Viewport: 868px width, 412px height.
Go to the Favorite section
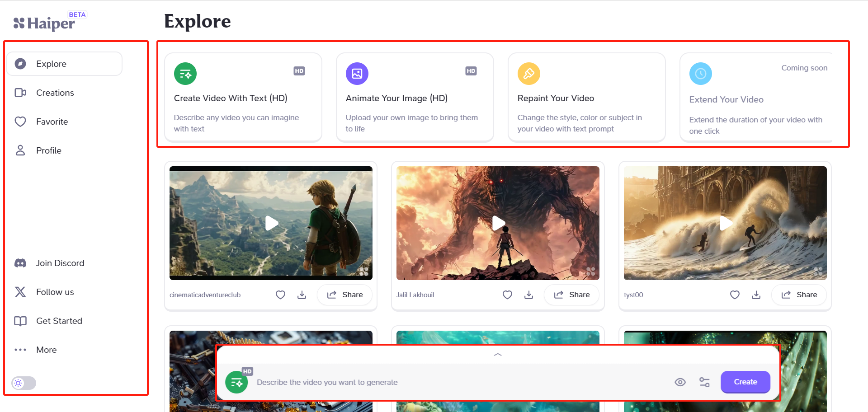[x=52, y=122]
